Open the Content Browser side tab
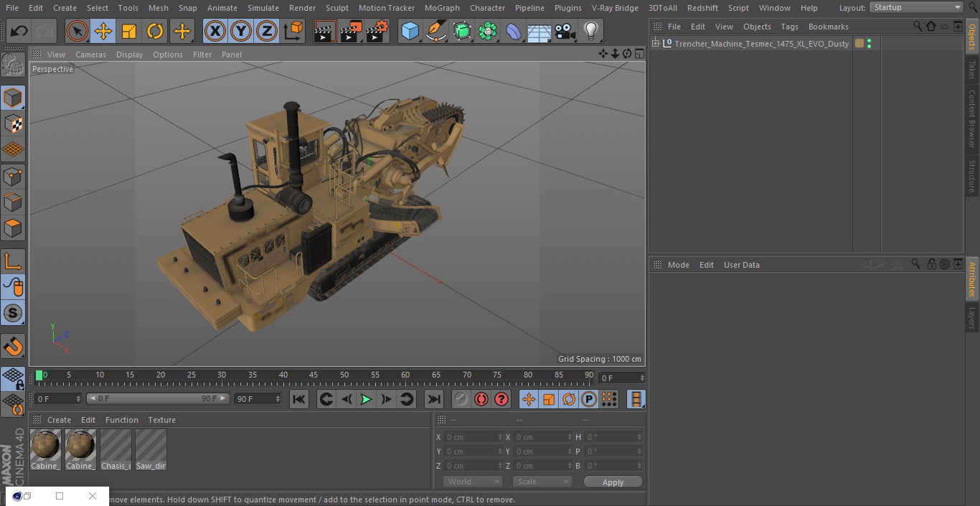Image resolution: width=980 pixels, height=506 pixels. coord(972,118)
